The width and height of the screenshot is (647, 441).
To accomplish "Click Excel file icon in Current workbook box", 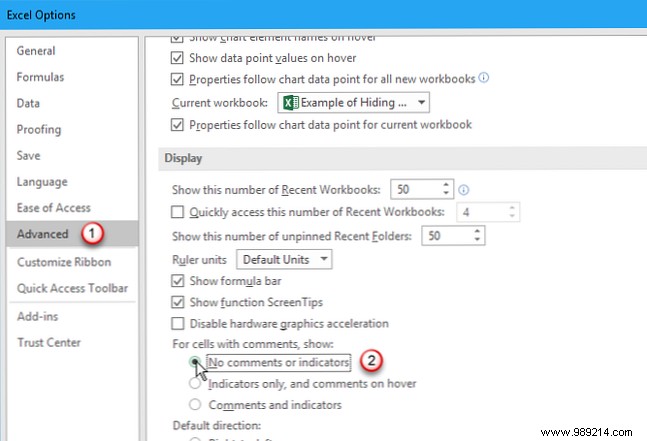I will click(291, 102).
